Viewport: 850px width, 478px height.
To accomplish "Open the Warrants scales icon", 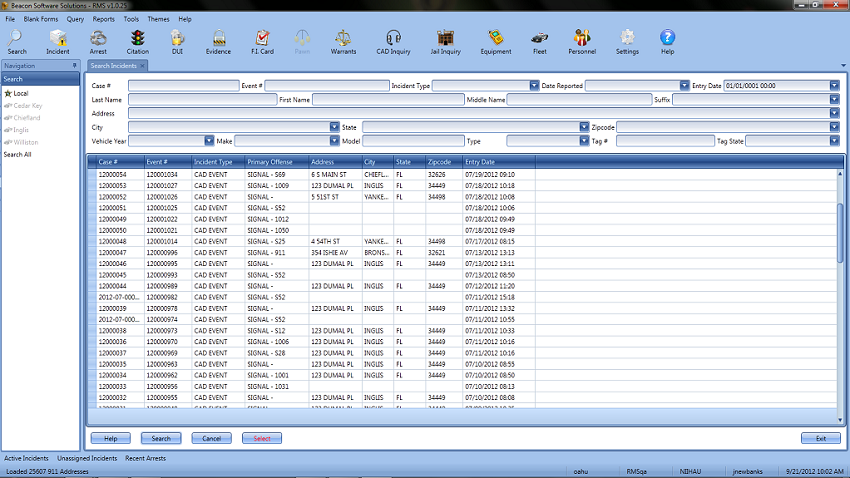I will point(343,40).
